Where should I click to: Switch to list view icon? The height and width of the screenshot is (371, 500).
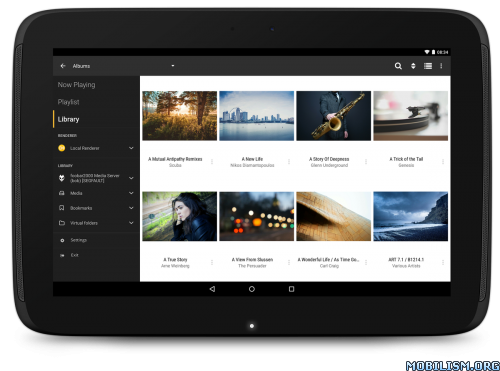[x=428, y=66]
